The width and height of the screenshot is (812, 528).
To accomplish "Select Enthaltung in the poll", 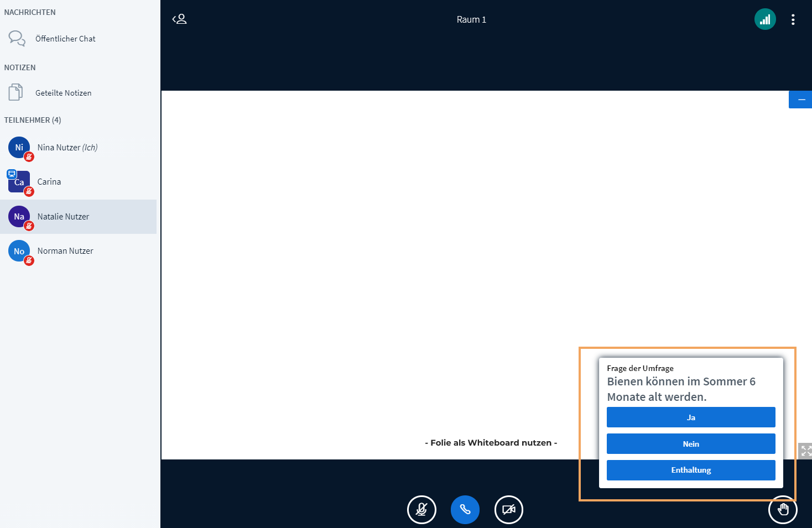I will pos(691,470).
